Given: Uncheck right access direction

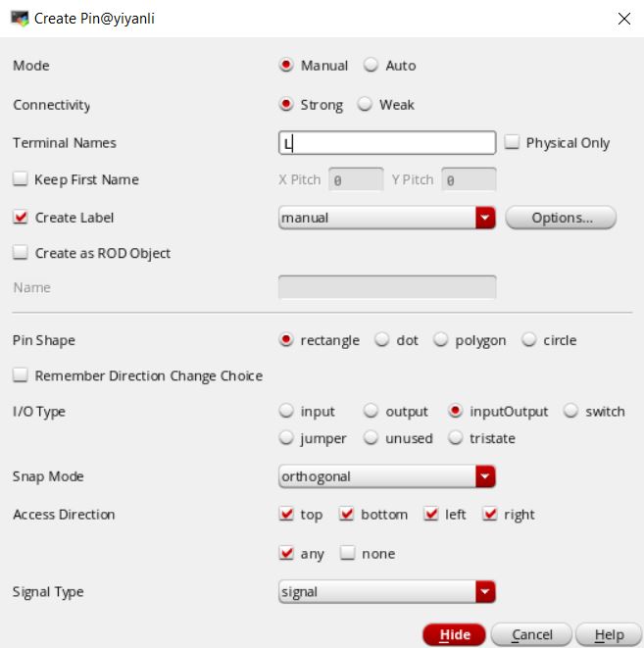Looking at the screenshot, I should point(490,514).
